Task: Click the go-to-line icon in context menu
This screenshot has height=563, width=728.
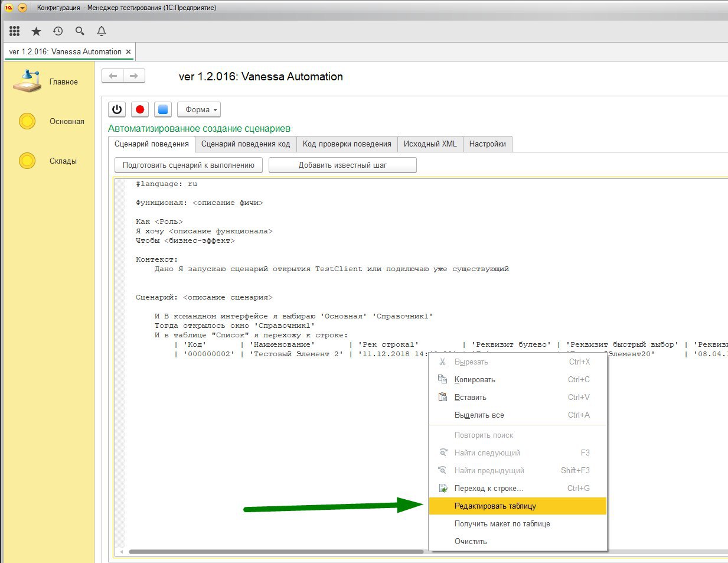Action: (x=442, y=488)
